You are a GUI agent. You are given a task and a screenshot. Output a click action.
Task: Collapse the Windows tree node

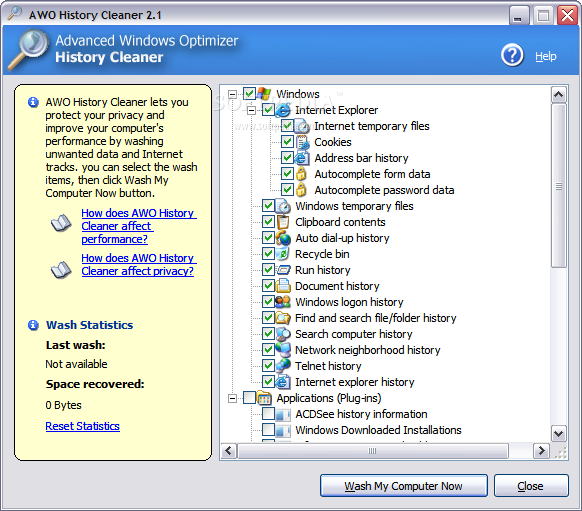click(232, 94)
